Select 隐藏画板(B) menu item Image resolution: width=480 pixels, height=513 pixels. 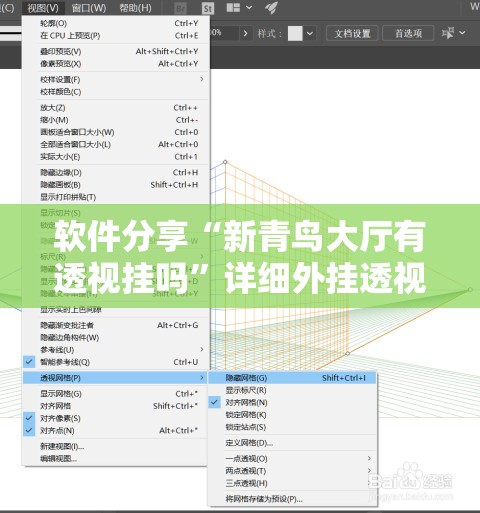click(116, 185)
